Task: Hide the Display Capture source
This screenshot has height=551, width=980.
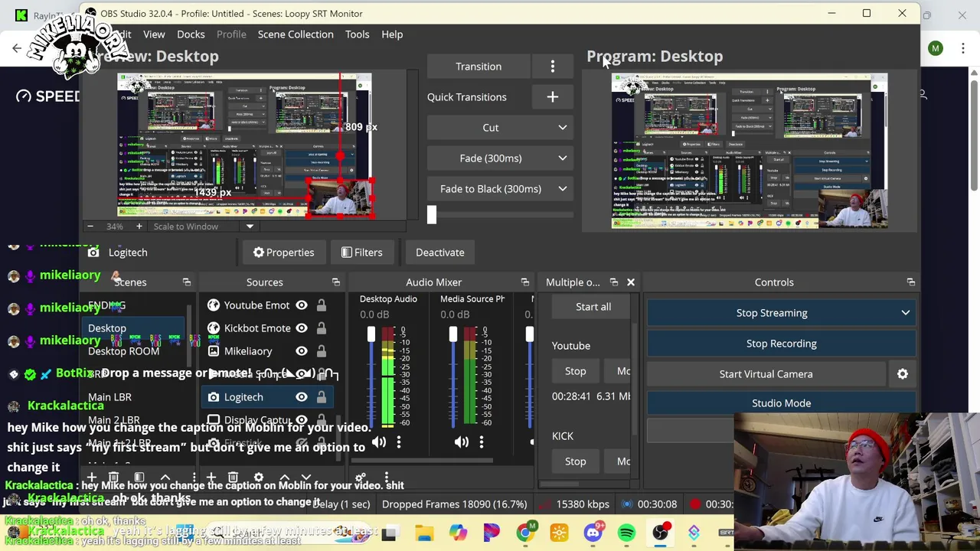Action: (x=302, y=420)
